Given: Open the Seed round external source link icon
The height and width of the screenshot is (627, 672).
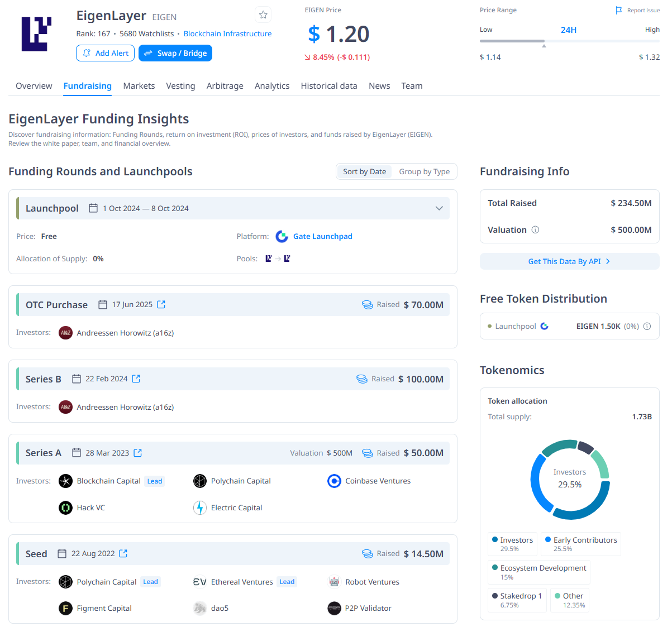Looking at the screenshot, I should coord(123,553).
